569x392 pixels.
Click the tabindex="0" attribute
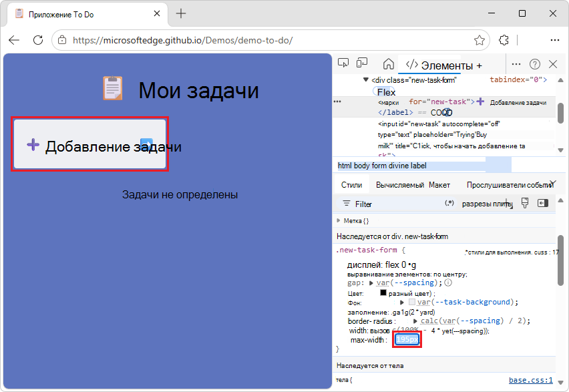(x=516, y=79)
